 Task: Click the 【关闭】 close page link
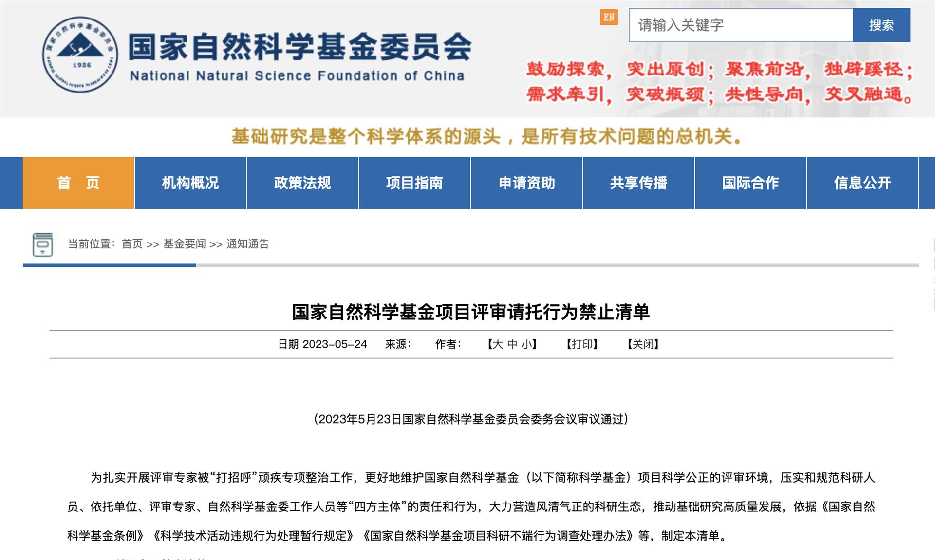tap(643, 344)
